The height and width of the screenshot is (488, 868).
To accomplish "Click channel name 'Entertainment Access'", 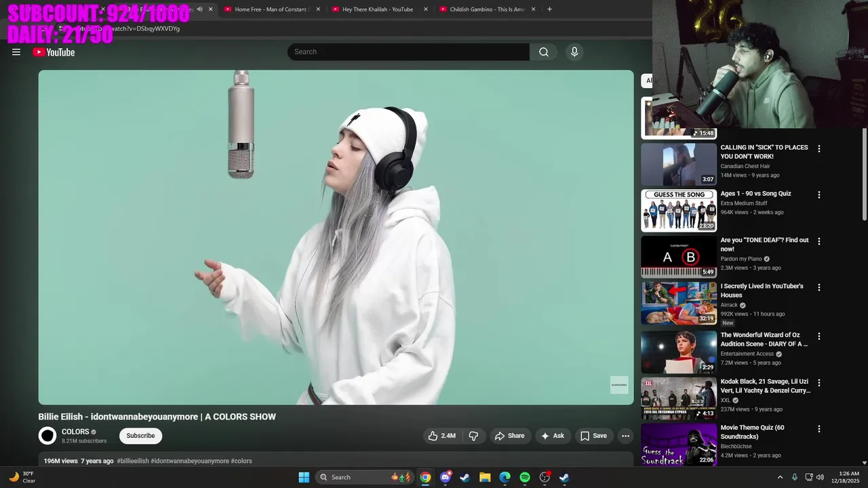I will pos(747,354).
